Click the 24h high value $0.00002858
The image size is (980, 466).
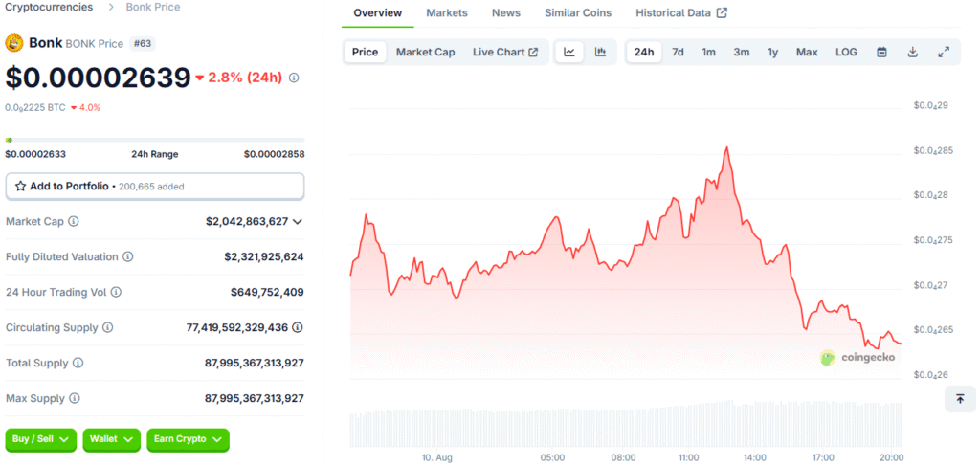tap(275, 154)
